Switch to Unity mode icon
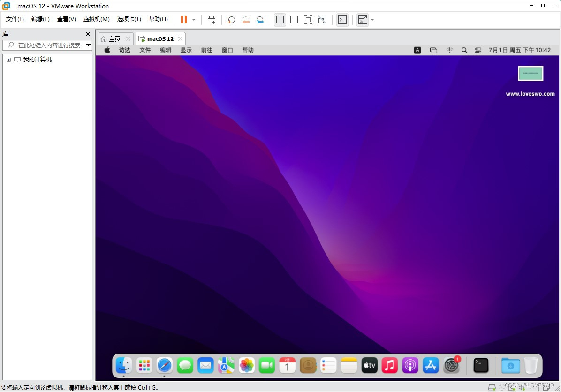 tap(322, 20)
